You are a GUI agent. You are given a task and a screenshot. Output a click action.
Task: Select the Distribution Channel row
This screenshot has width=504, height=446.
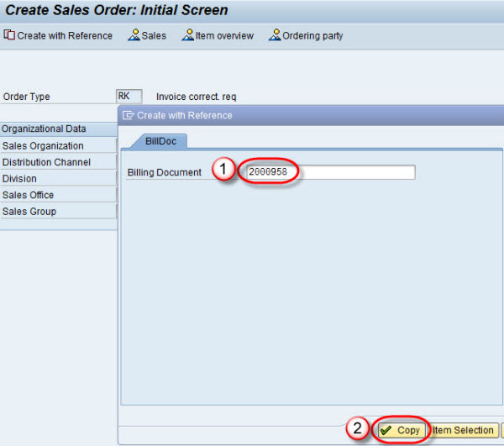(57, 162)
